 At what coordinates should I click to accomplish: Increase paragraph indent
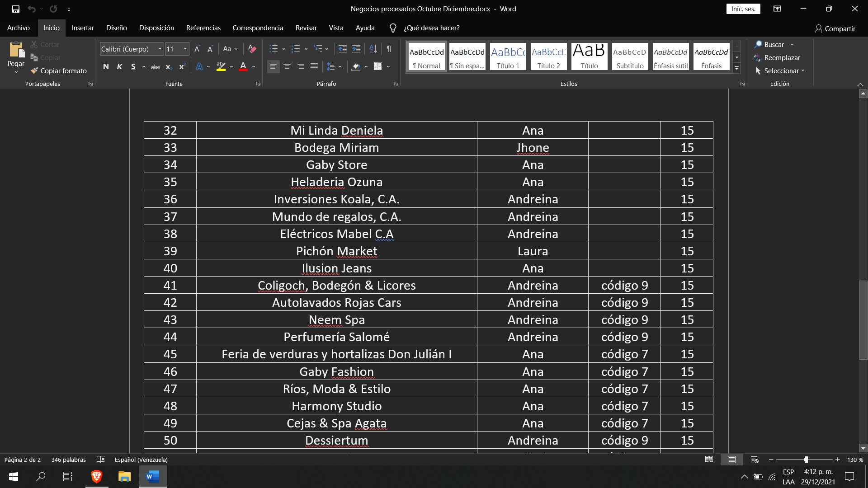(x=356, y=49)
